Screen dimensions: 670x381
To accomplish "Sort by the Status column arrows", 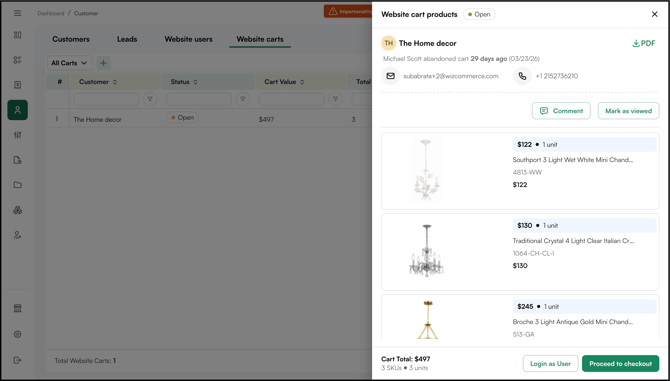I will point(195,82).
